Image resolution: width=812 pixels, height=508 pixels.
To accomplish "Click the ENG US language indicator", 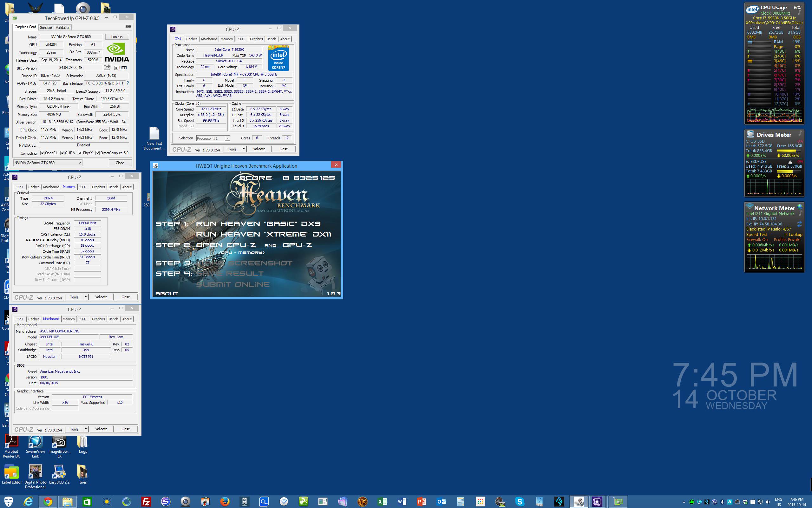I will (x=778, y=502).
